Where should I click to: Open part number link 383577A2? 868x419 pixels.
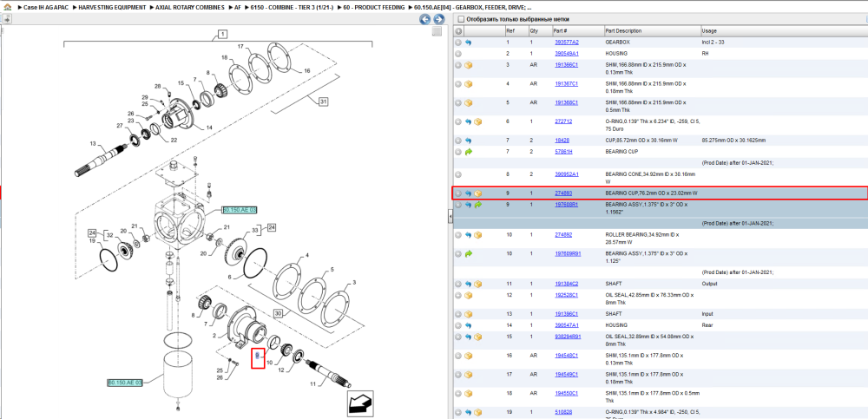click(x=566, y=42)
